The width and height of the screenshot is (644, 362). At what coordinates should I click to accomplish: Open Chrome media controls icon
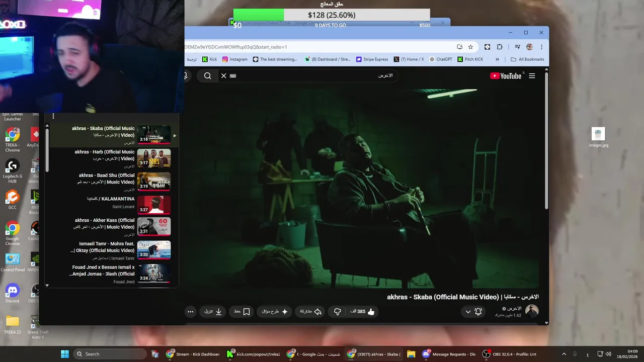517,47
